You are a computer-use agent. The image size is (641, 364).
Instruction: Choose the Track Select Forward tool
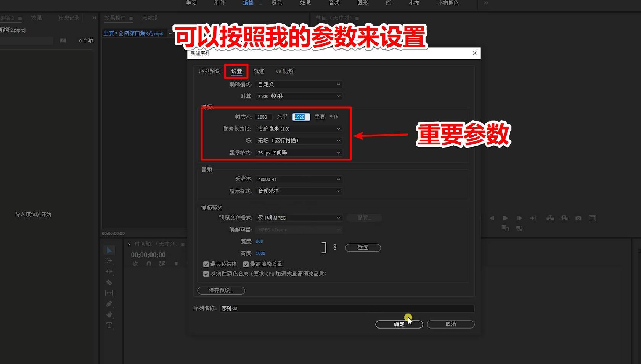[x=109, y=261]
